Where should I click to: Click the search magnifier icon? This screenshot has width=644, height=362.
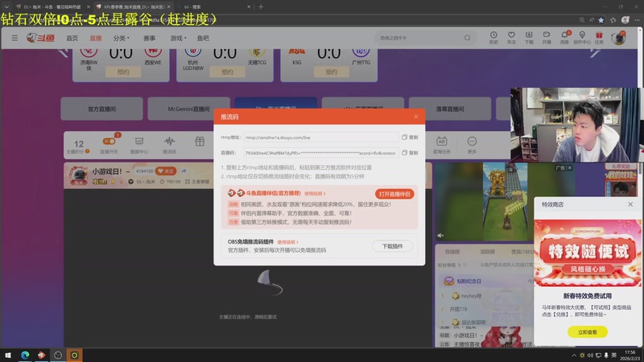(x=468, y=38)
